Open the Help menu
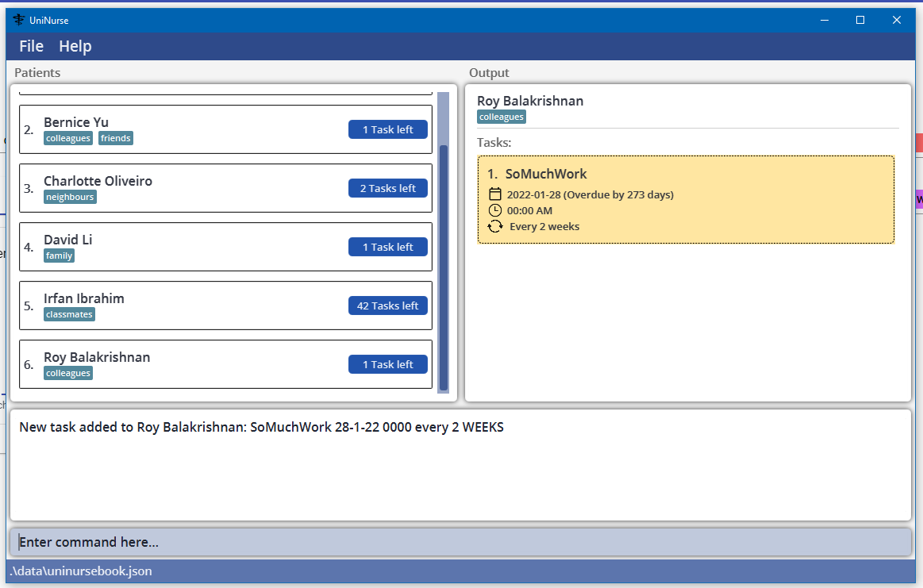The width and height of the screenshot is (923, 588). [75, 46]
